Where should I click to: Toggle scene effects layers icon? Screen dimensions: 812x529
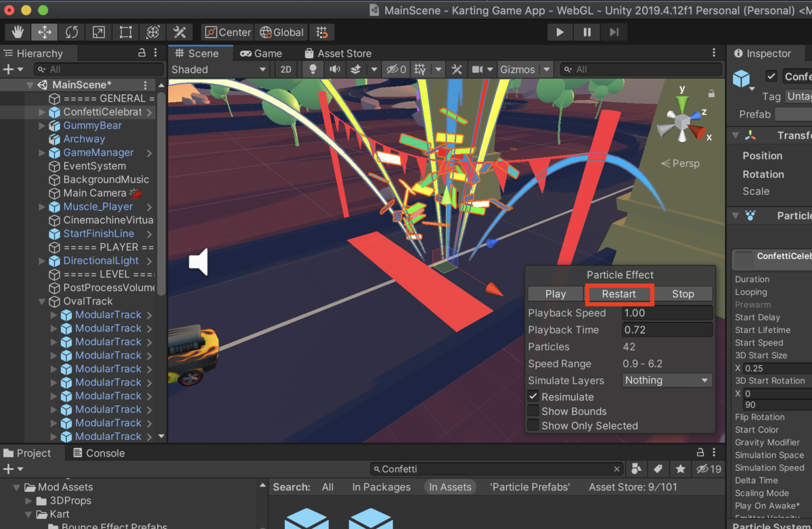356,69
